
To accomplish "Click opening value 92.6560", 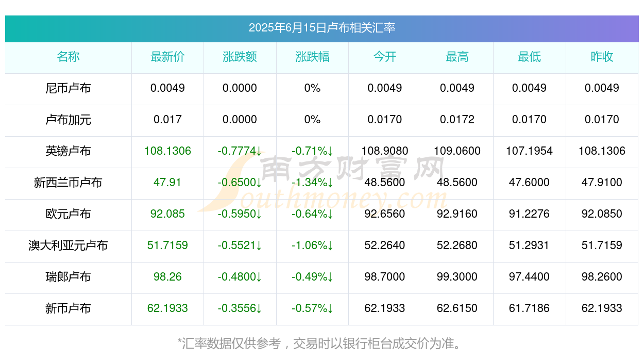I will pyautogui.click(x=385, y=214).
